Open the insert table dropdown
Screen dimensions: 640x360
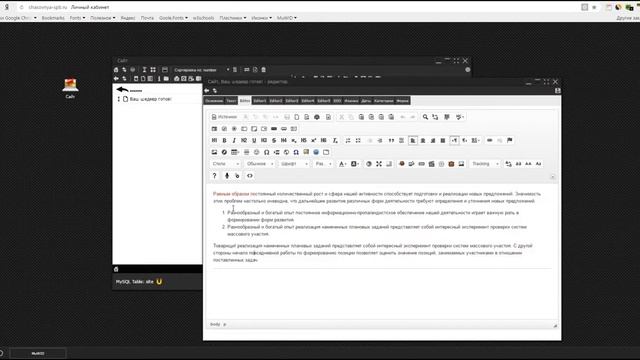[x=235, y=152]
